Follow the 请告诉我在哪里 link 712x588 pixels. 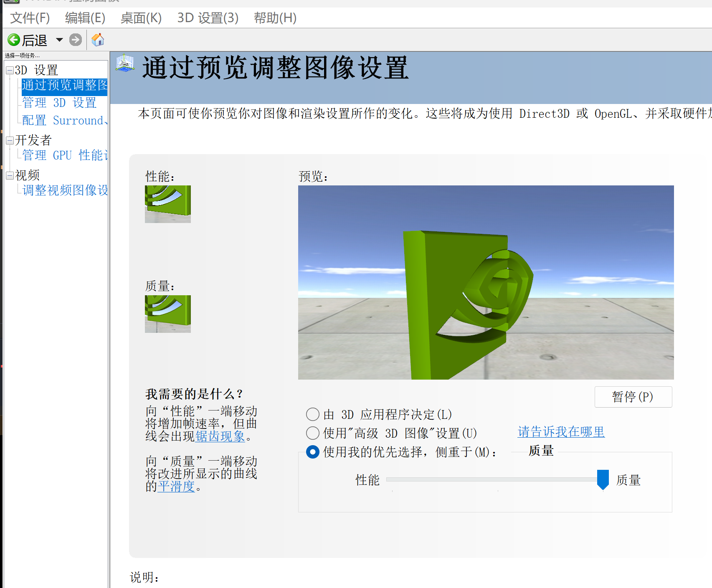click(561, 432)
